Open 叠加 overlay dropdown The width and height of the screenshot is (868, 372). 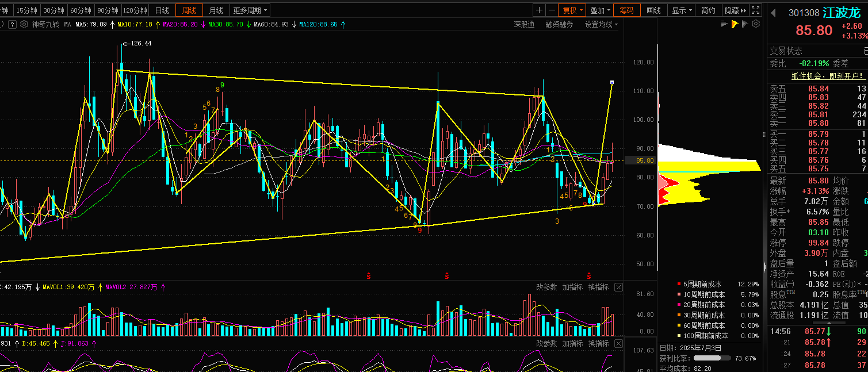600,10
